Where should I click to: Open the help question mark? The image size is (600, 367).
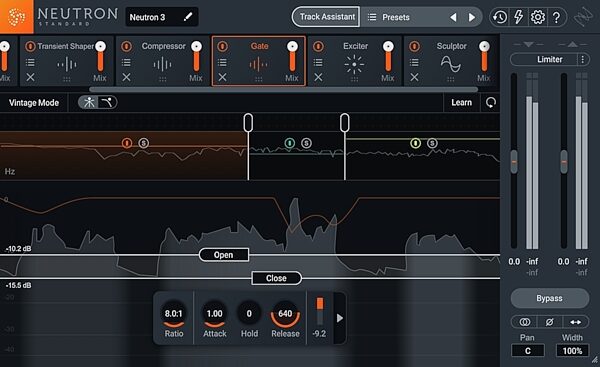(556, 17)
